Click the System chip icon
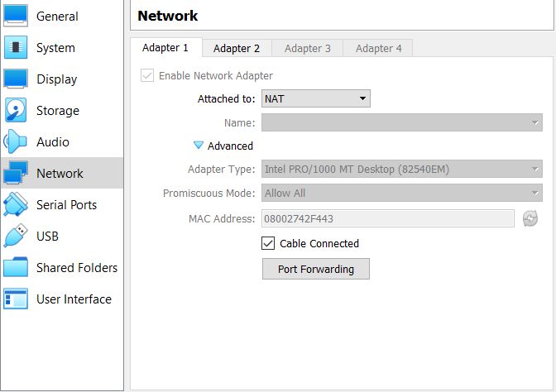 pyautogui.click(x=15, y=47)
